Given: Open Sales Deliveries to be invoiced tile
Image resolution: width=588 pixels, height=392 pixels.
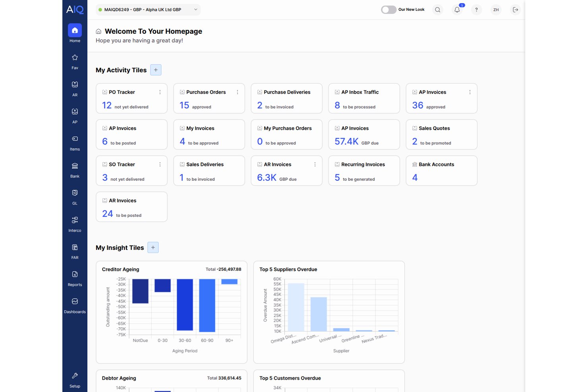Looking at the screenshot, I should (x=209, y=171).
